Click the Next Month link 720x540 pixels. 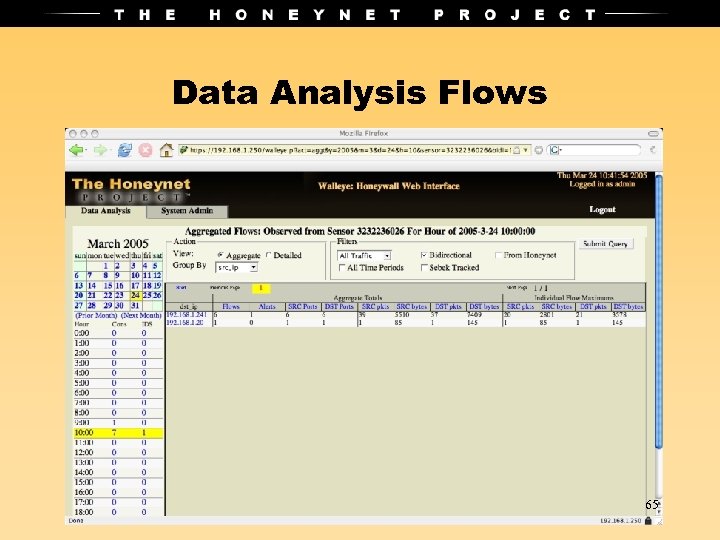point(141,316)
